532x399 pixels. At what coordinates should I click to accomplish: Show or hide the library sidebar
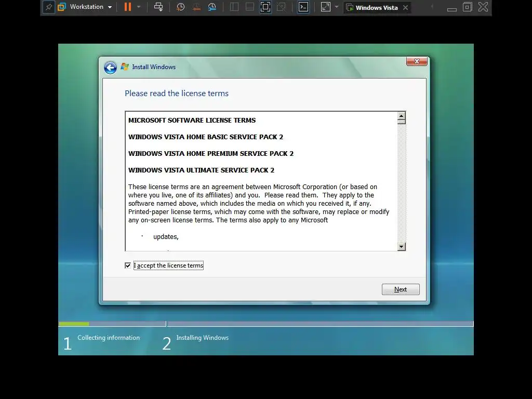pos(234,7)
